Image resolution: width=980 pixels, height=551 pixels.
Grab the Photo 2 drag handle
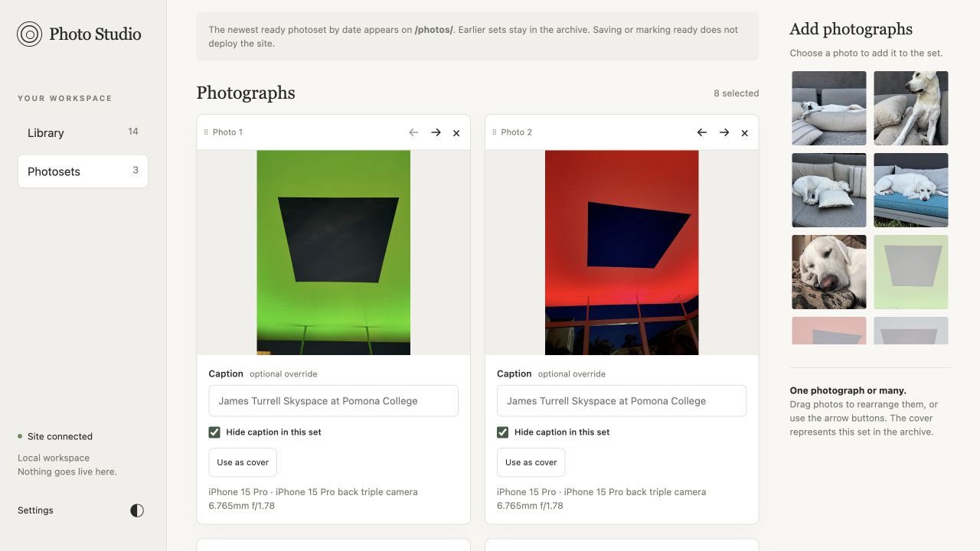pyautogui.click(x=495, y=132)
